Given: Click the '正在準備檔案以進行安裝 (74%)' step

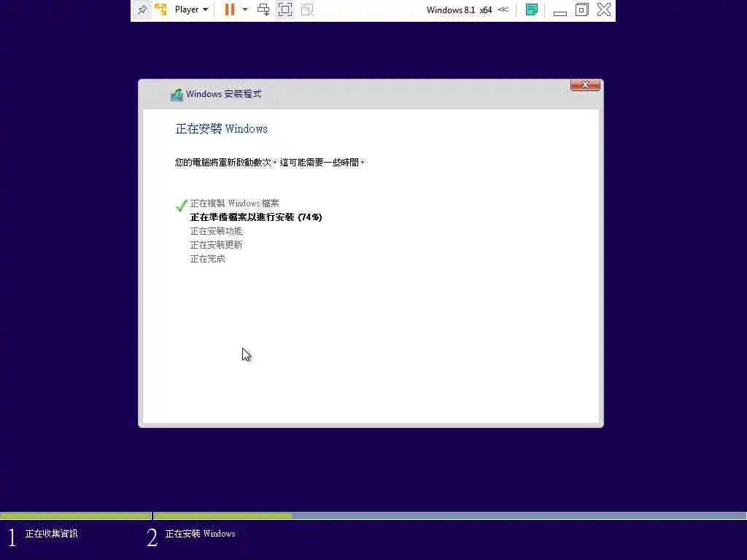Looking at the screenshot, I should [256, 217].
